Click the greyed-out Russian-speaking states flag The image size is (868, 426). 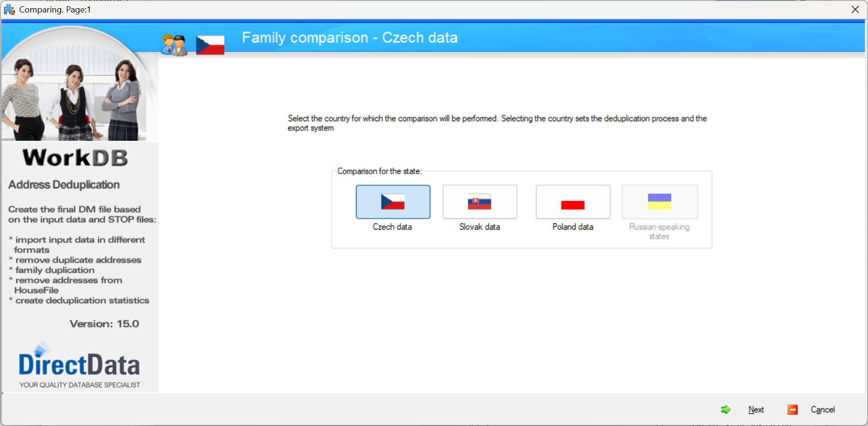659,202
